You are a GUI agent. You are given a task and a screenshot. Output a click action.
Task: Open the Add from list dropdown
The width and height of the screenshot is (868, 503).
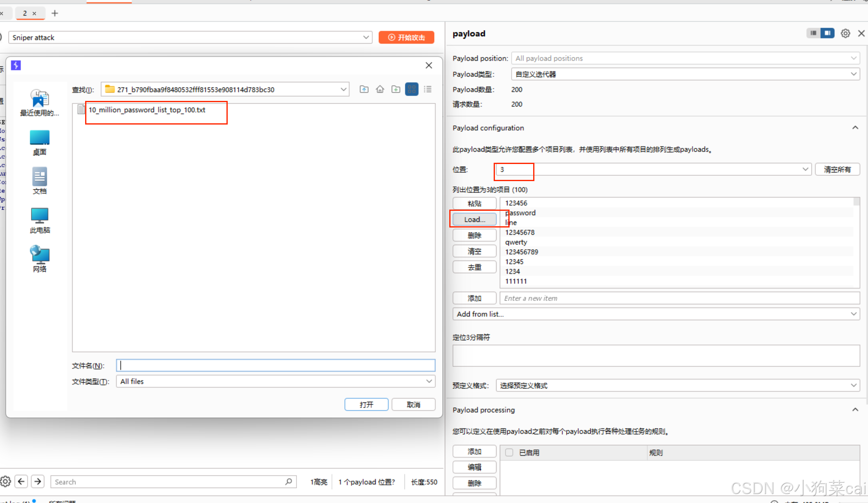[x=853, y=314]
